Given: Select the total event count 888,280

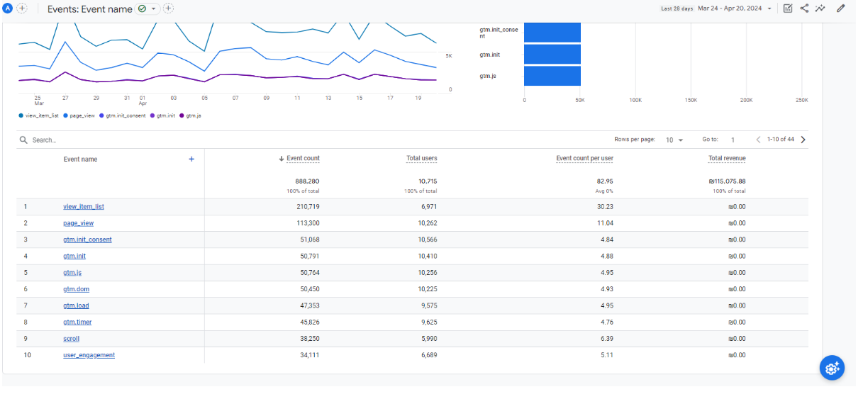Looking at the screenshot, I should [x=307, y=181].
